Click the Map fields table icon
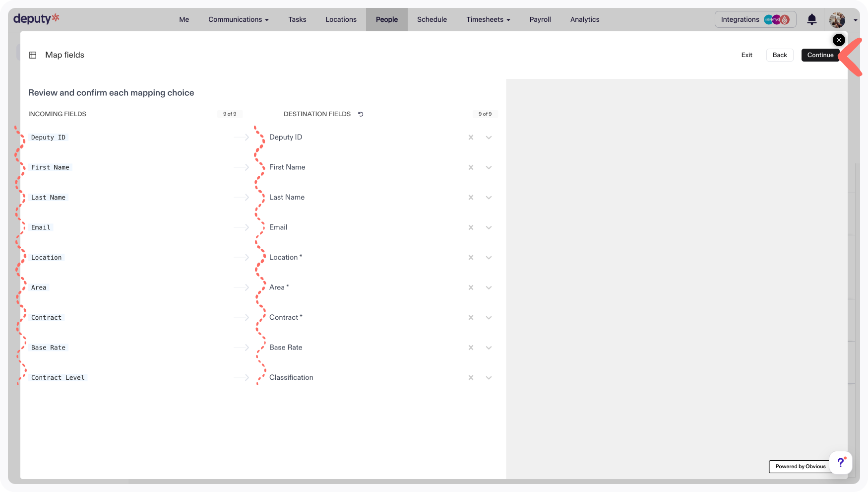This screenshot has height=492, width=868. click(33, 55)
